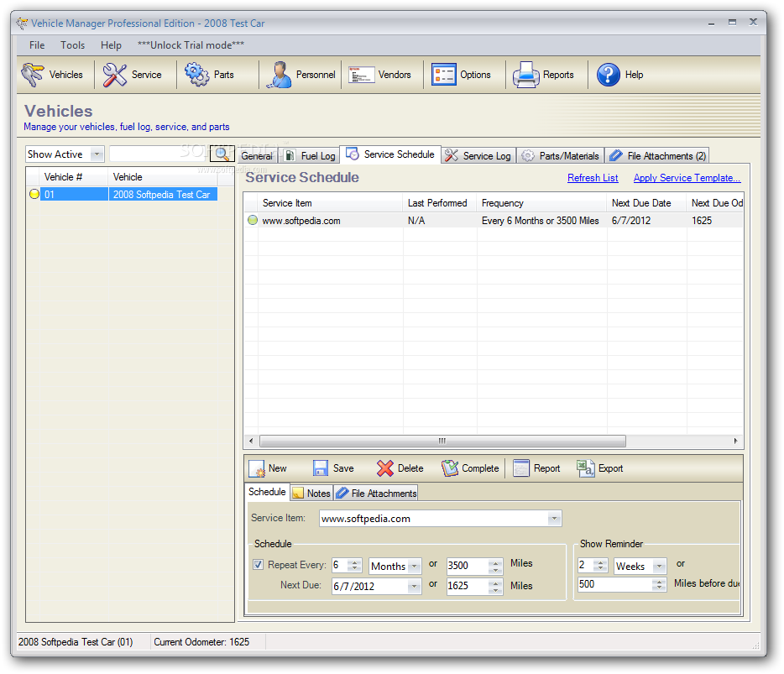The width and height of the screenshot is (784, 674).
Task: Export the service schedule list
Action: pos(600,468)
